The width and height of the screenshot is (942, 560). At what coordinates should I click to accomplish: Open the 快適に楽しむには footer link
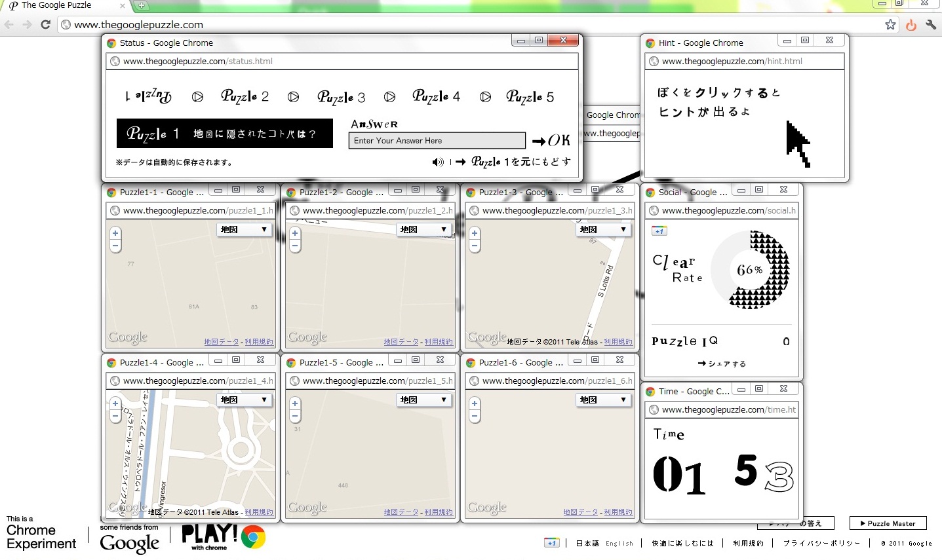(682, 544)
